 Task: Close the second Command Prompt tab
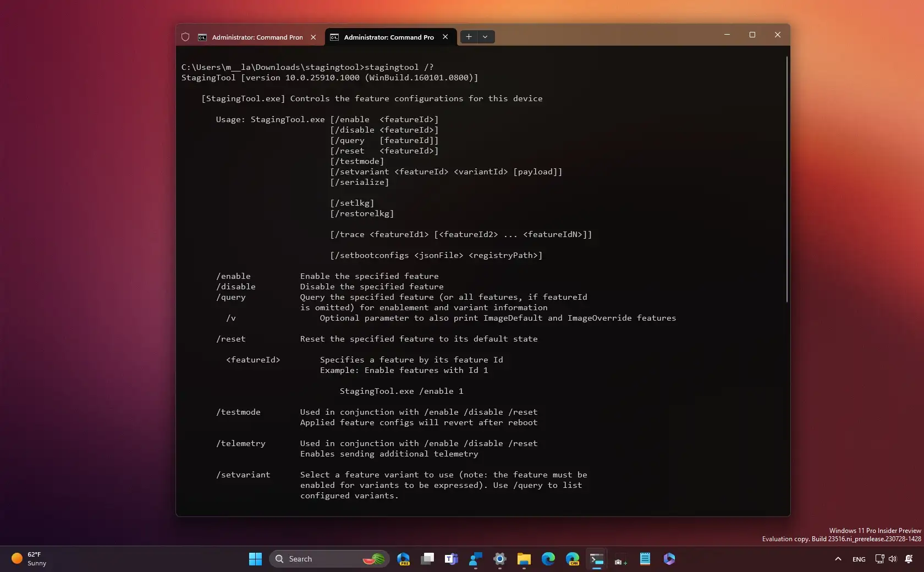(x=446, y=37)
